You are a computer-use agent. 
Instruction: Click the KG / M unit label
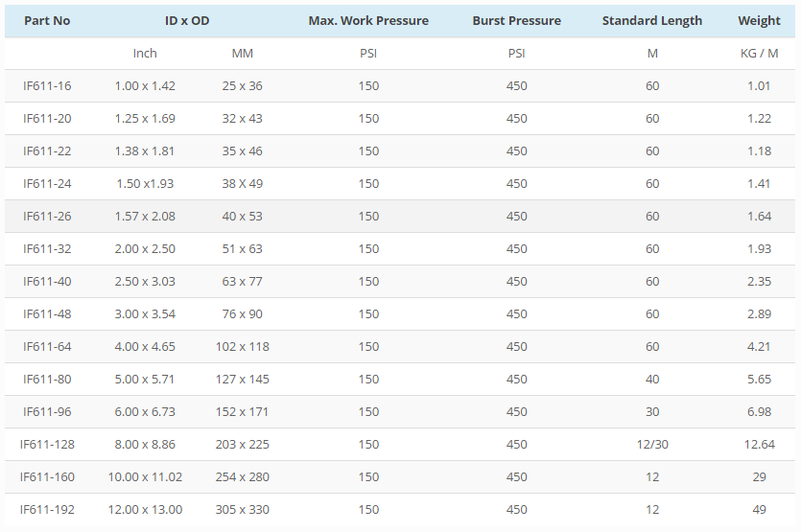[759, 53]
